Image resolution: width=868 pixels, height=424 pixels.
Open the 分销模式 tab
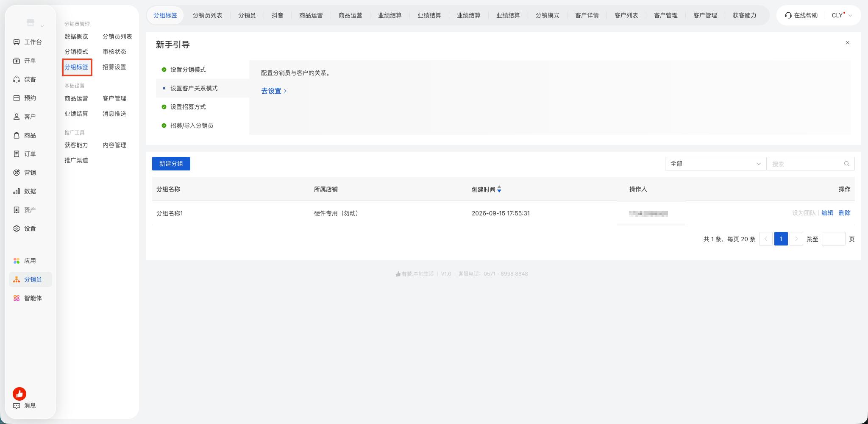pos(547,15)
